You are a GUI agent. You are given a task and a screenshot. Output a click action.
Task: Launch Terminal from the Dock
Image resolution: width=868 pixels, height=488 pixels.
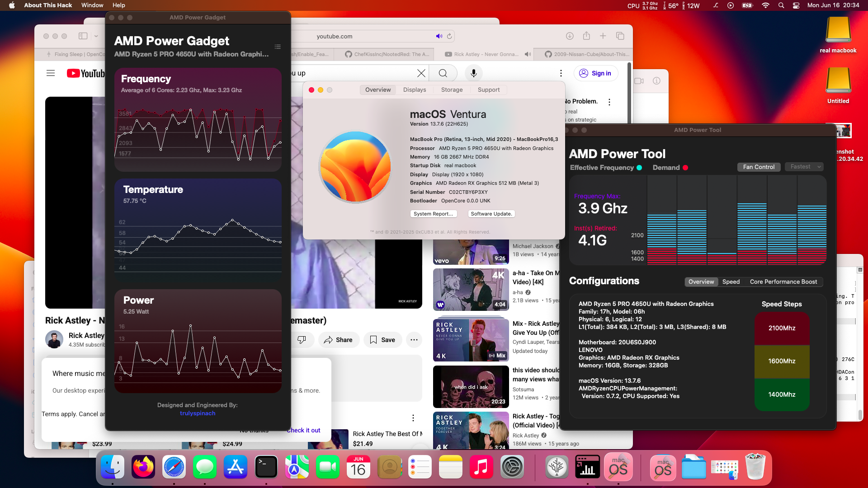click(266, 467)
